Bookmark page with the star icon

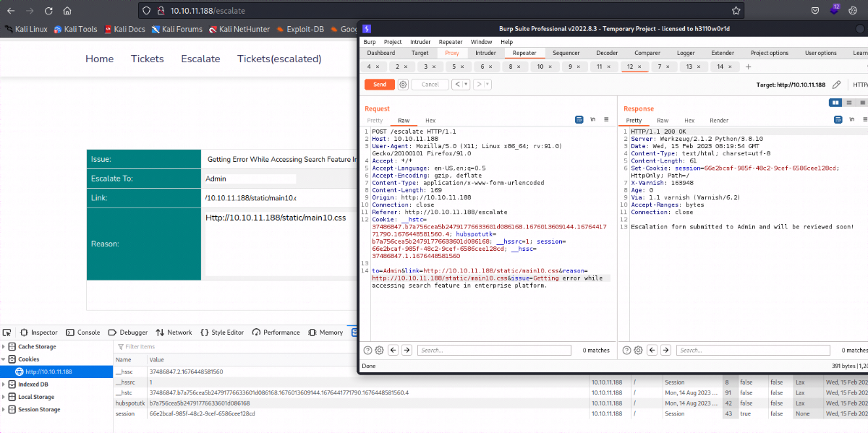tap(736, 11)
